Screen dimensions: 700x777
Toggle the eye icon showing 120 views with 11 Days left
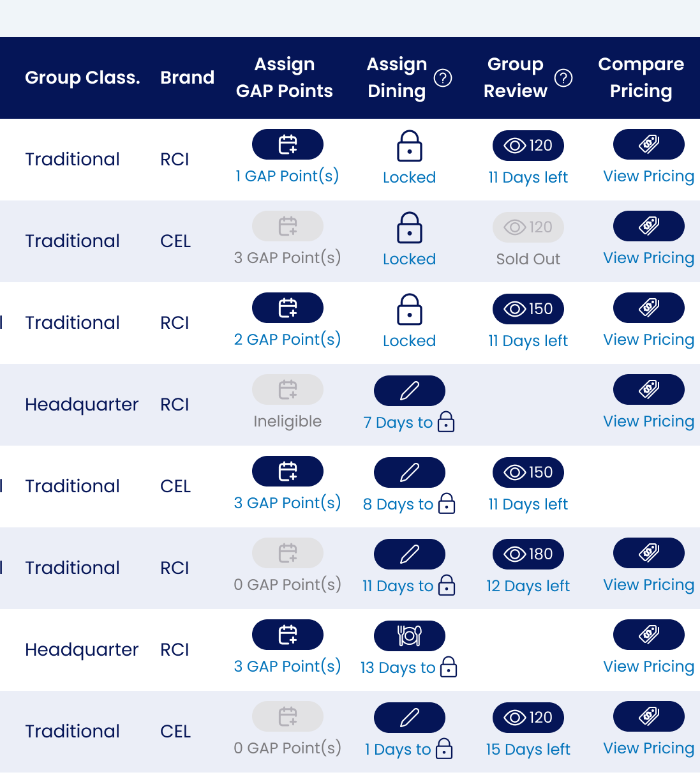pyautogui.click(x=528, y=146)
